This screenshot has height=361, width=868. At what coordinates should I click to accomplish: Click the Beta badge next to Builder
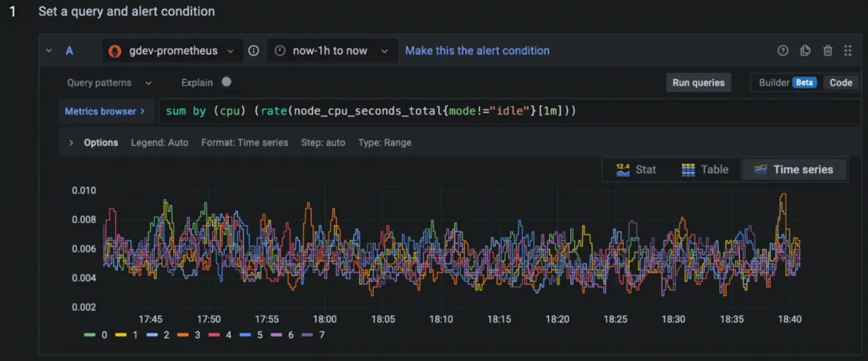tap(804, 83)
